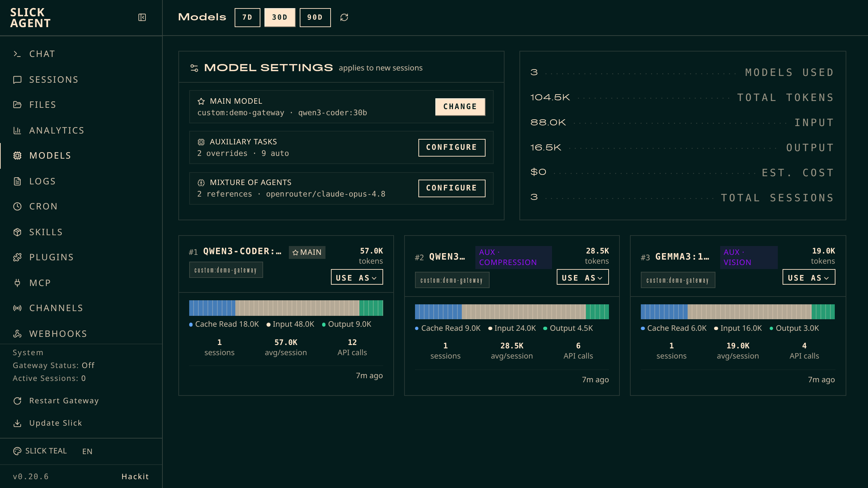This screenshot has width=868, height=488.
Task: Click the Logs document icon
Action: coord(17,181)
